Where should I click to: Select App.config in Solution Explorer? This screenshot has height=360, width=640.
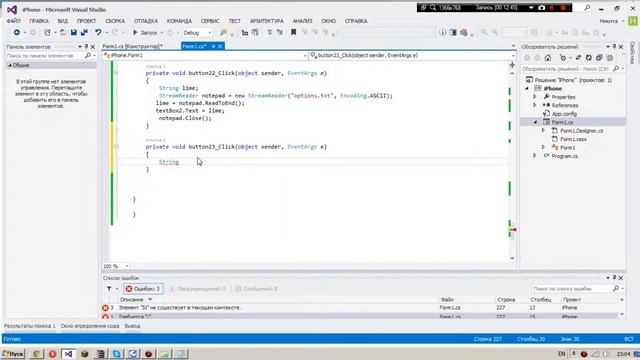(x=564, y=114)
